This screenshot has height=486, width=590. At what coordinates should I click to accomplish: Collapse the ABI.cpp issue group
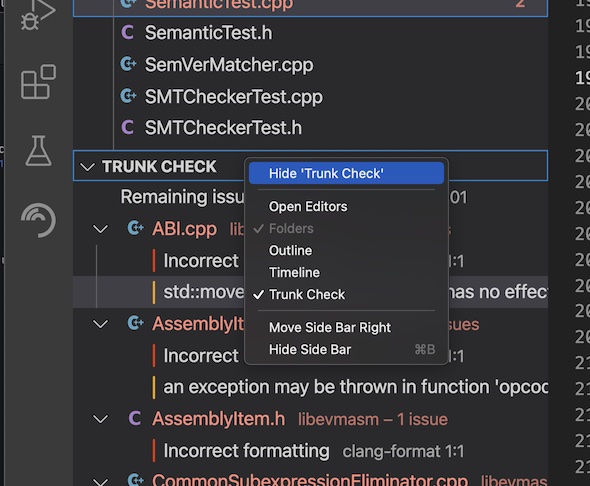tap(100, 229)
